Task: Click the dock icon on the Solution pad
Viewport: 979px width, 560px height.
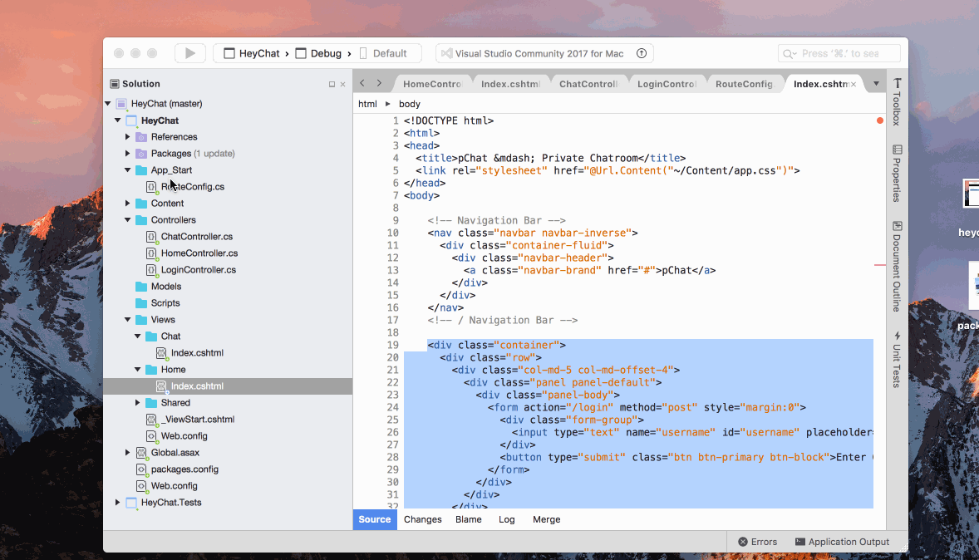Action: pyautogui.click(x=332, y=83)
